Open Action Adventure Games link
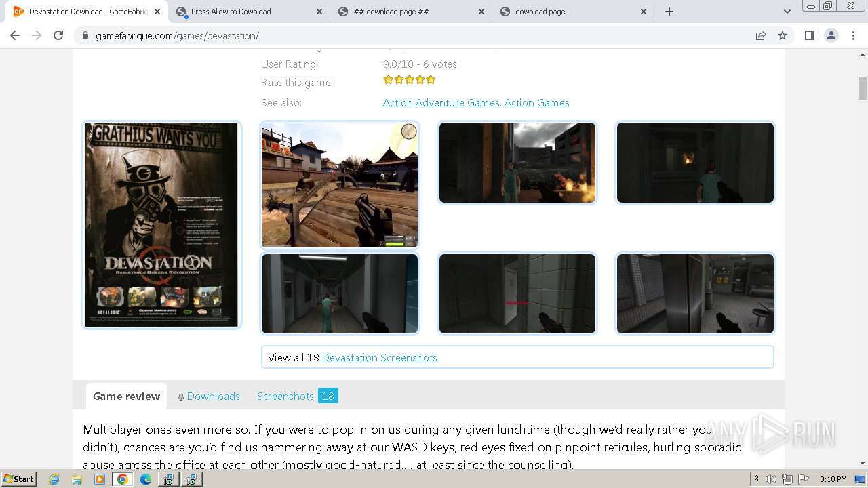868x488 pixels. (441, 103)
